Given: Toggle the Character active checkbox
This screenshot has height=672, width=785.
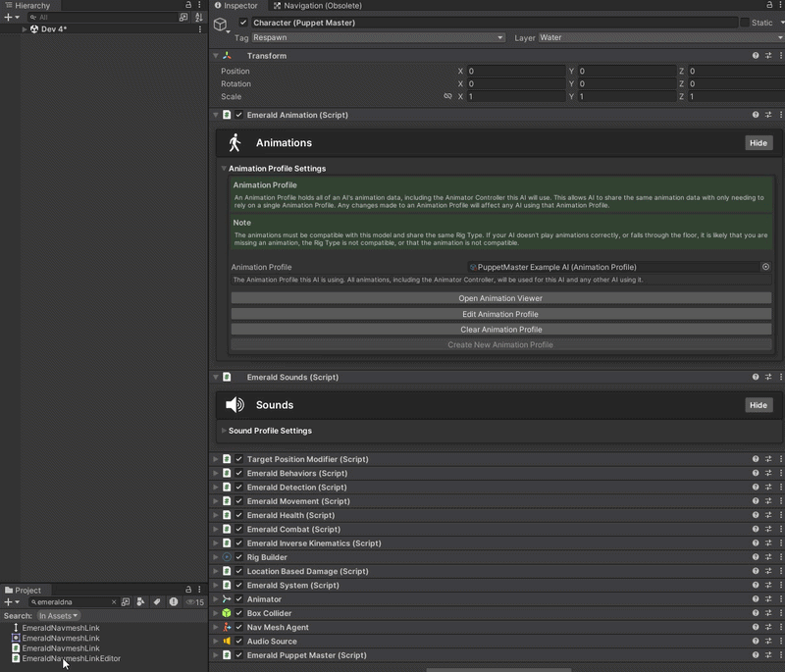Looking at the screenshot, I should click(x=243, y=23).
